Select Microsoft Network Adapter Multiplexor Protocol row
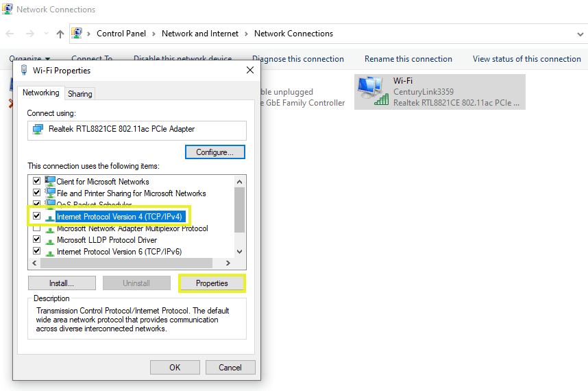Image resolution: width=588 pixels, height=391 pixels. (132, 228)
